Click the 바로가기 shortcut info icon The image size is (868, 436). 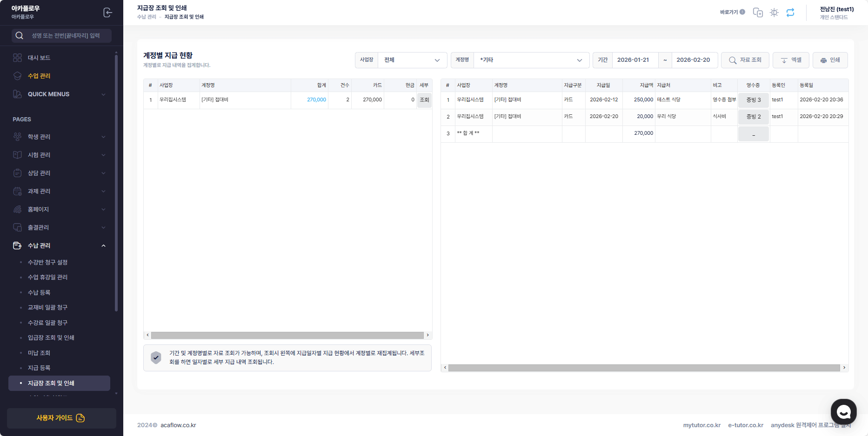(x=742, y=12)
